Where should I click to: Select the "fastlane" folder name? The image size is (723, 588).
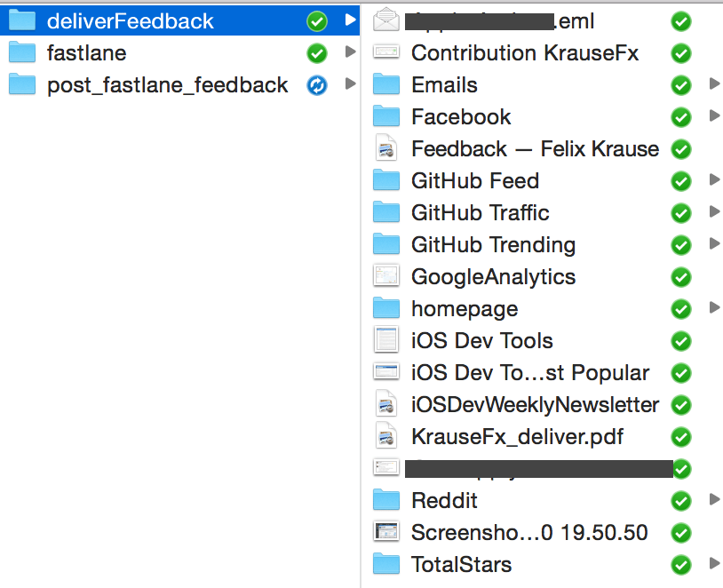pos(87,53)
